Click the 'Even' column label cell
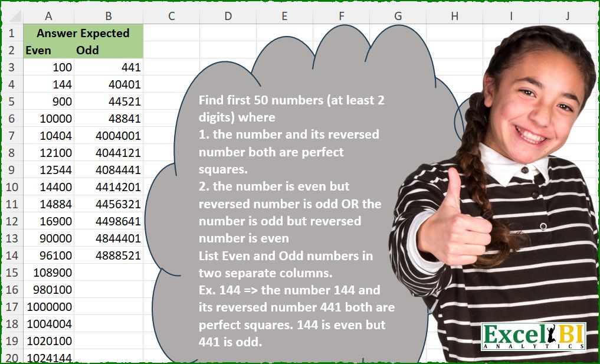 (x=48, y=50)
